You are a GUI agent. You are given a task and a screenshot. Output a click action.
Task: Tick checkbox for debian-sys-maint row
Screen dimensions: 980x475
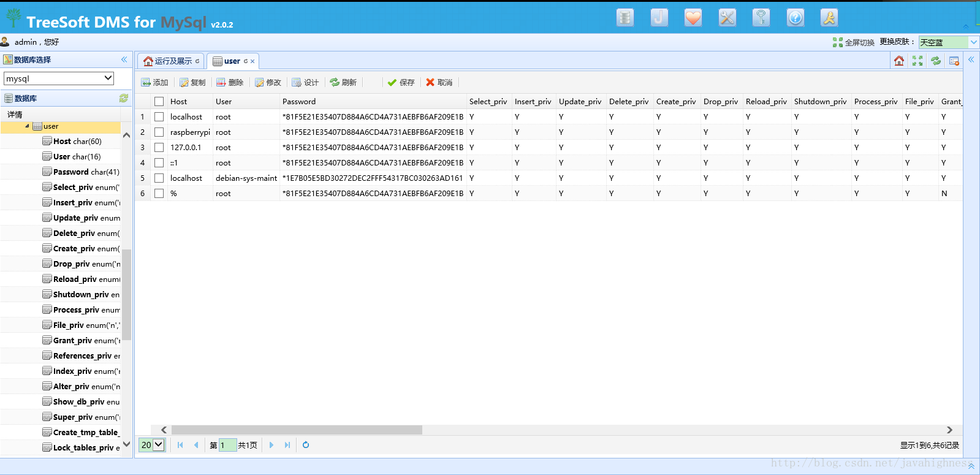(x=159, y=178)
